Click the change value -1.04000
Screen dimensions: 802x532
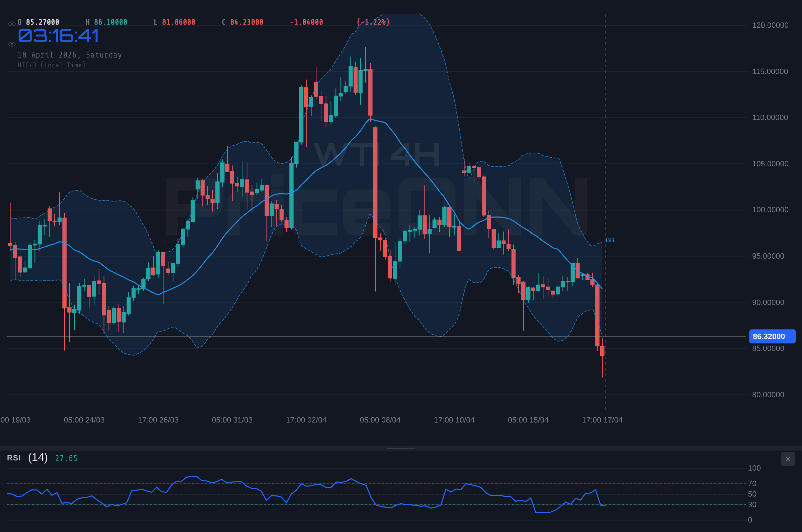tap(306, 22)
